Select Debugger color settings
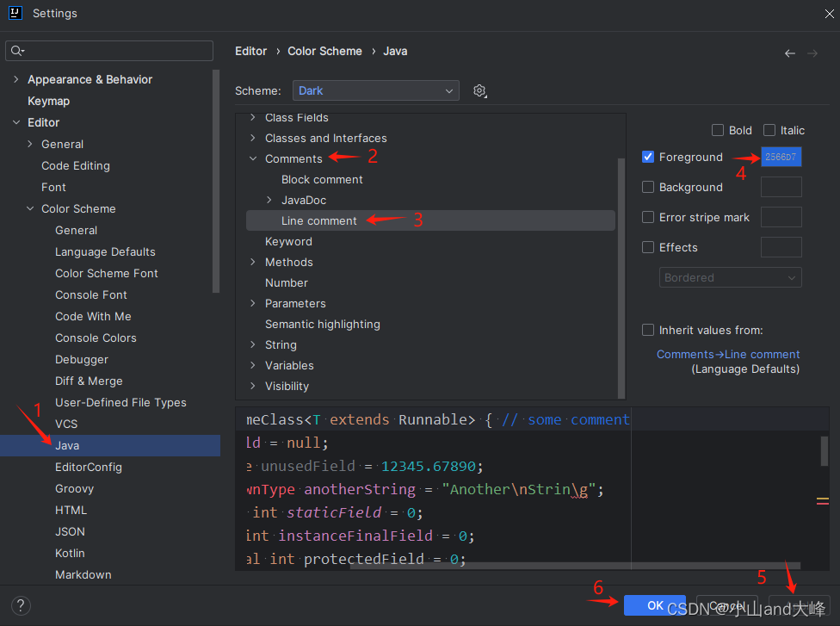840x626 pixels. 82,360
